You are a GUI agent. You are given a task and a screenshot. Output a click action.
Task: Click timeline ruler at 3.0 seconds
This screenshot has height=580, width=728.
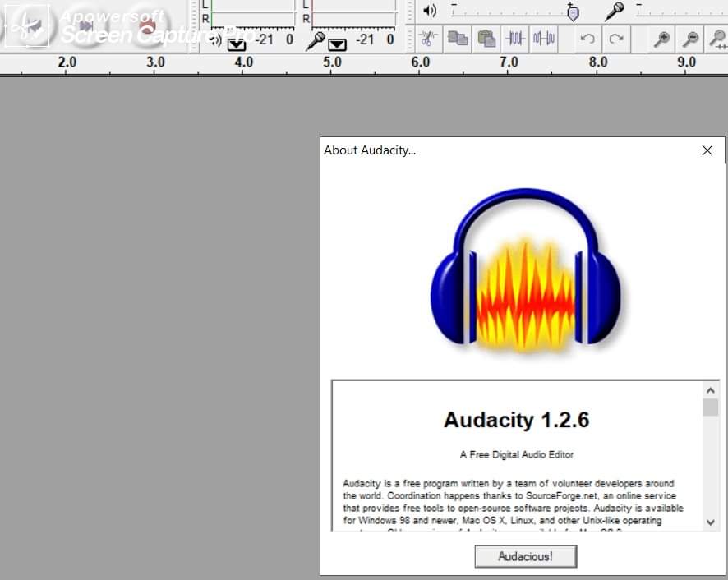click(x=155, y=62)
